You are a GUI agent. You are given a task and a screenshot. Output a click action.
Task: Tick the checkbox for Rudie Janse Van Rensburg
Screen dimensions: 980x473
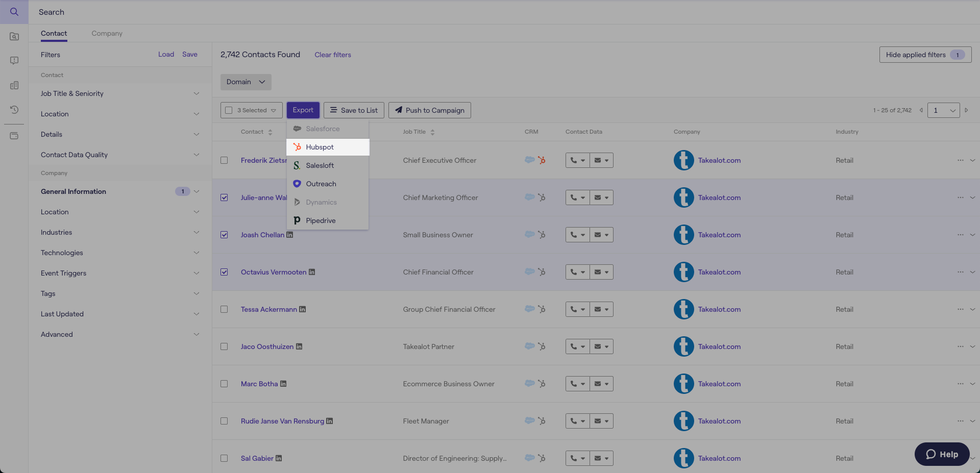point(224,421)
